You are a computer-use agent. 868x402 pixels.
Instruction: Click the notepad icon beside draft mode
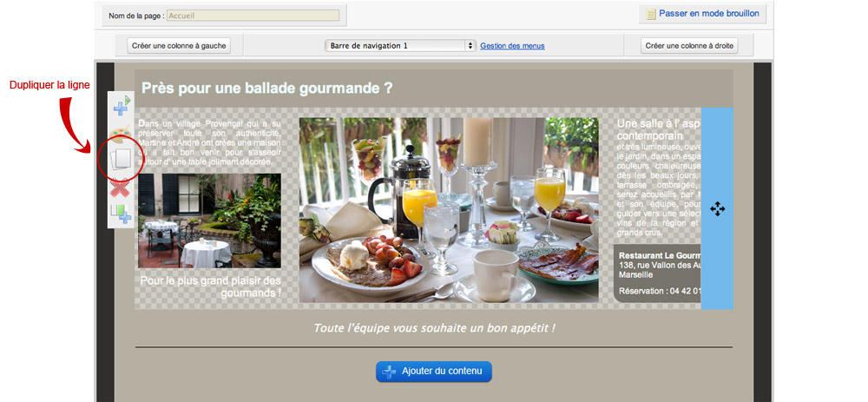pyautogui.click(x=651, y=14)
